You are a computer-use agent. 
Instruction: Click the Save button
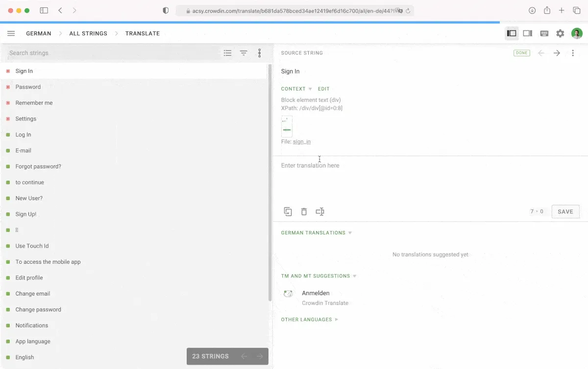click(565, 211)
